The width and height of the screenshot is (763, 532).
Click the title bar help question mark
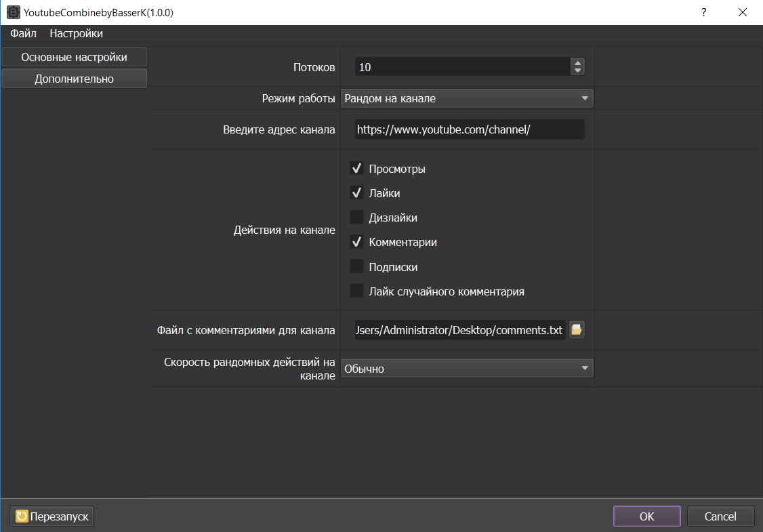click(x=704, y=12)
